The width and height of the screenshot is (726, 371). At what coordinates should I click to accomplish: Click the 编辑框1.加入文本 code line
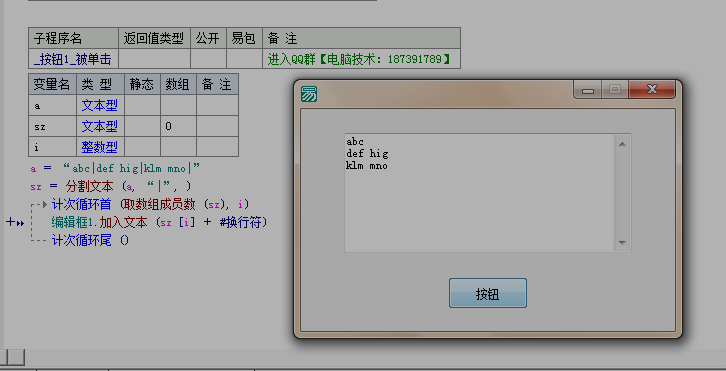pyautogui.click(x=160, y=222)
